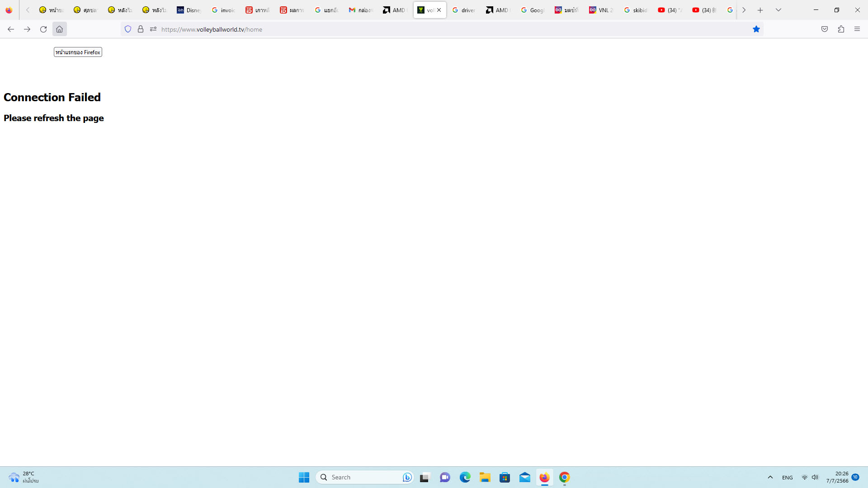
Task: Open the Firefox hamburger menu
Action: [857, 29]
